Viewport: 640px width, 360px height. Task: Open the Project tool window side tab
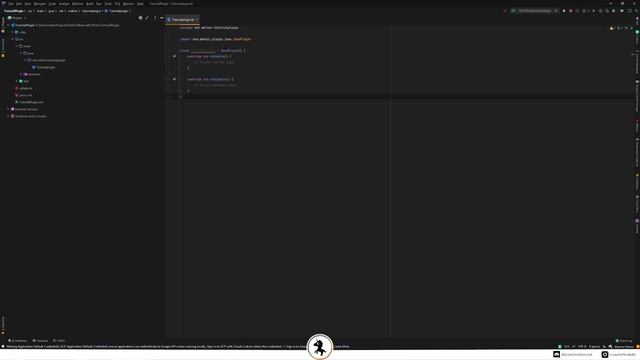click(x=3, y=24)
